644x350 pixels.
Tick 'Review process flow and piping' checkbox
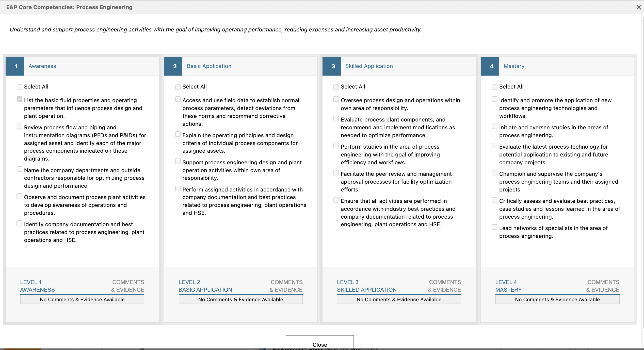click(x=20, y=126)
